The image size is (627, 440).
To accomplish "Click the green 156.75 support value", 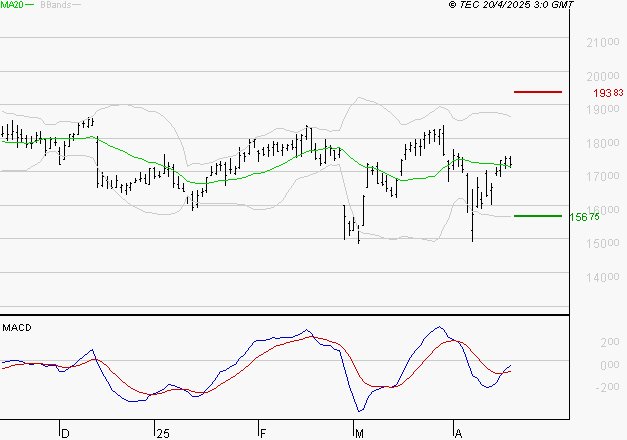I will coord(584,217).
